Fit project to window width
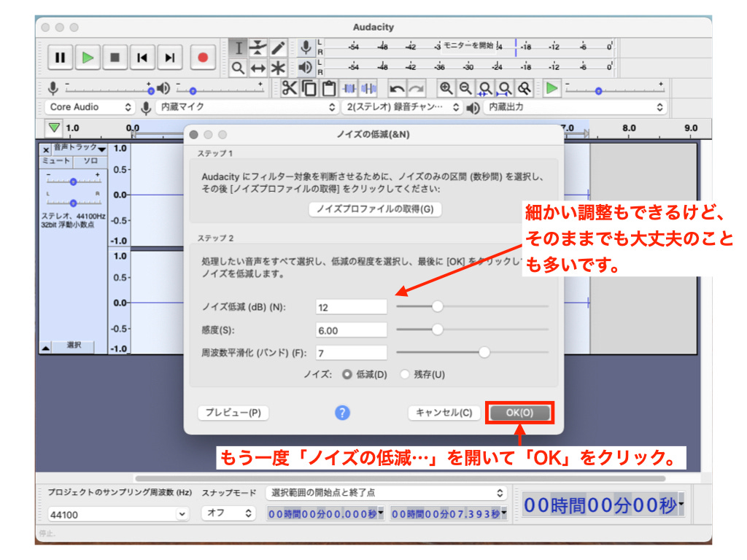This screenshot has height=560, width=747. [505, 88]
